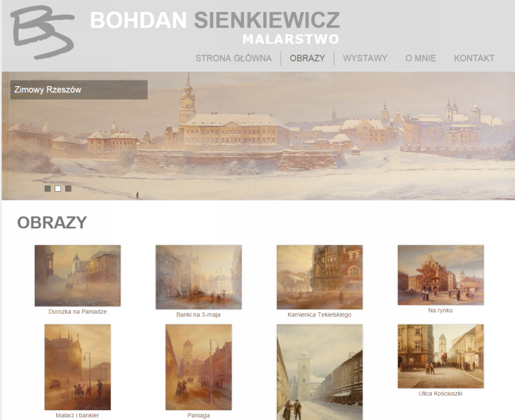Select the second slideshow indicator square
This screenshot has height=420, width=515.
click(57, 188)
